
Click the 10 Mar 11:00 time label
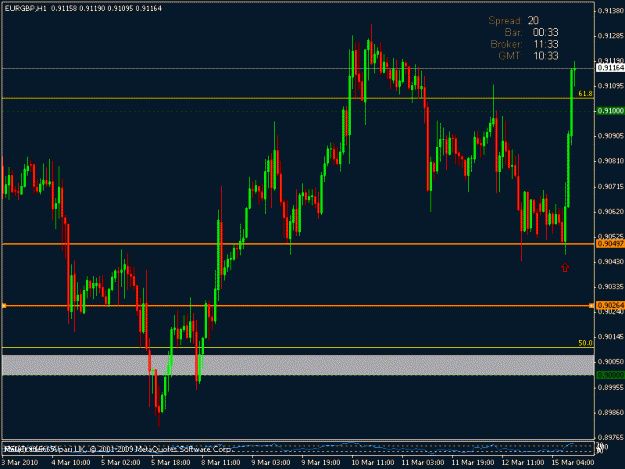[373, 463]
